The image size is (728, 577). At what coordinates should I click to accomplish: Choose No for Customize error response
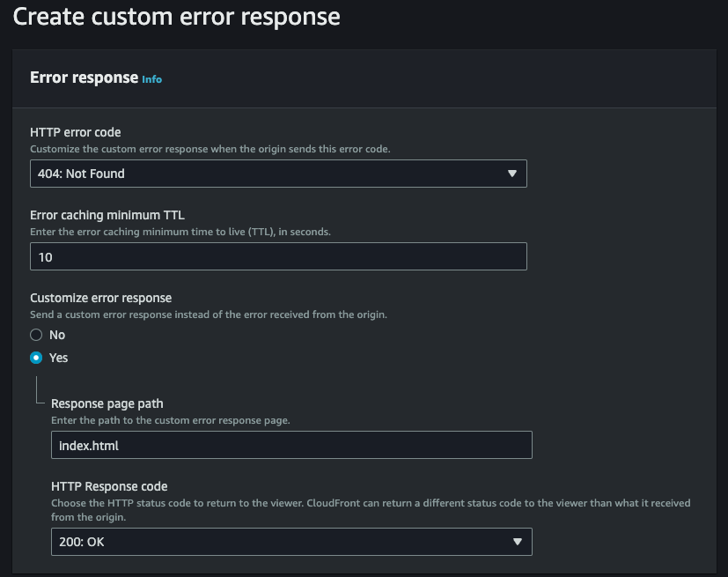[36, 335]
